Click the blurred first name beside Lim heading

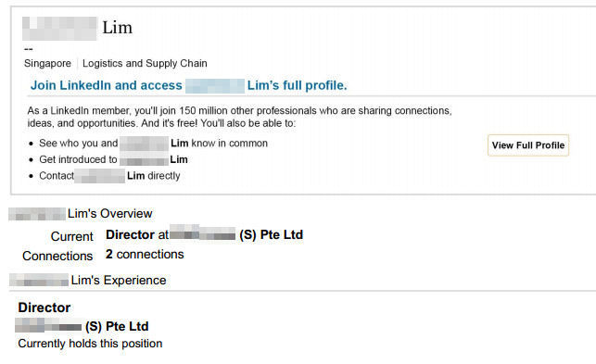pos(59,29)
